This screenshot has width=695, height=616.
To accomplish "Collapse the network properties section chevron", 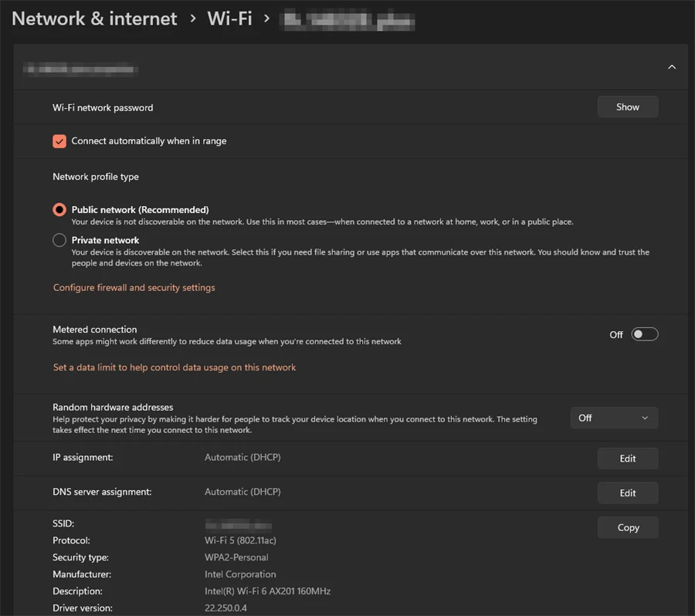I will coord(672,67).
